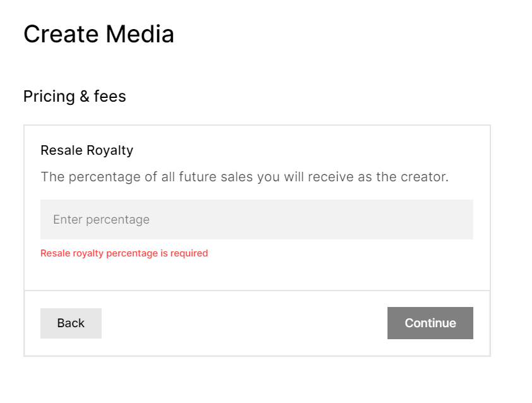
Task: Select the "Resale Royalty" field title
Action: coord(86,150)
